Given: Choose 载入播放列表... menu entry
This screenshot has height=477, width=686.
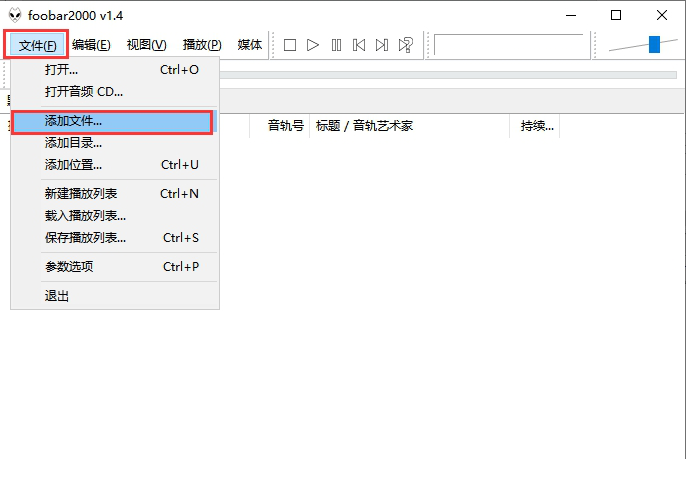Looking at the screenshot, I should pos(115,215).
